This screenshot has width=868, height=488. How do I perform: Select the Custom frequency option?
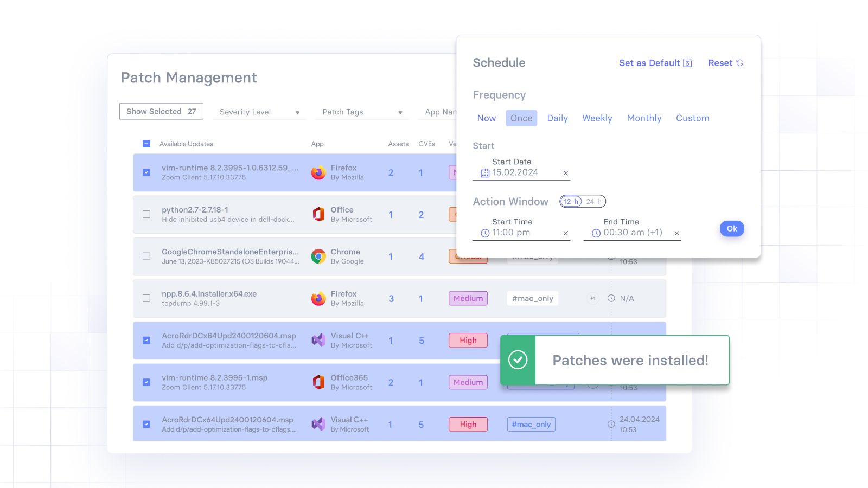(x=692, y=118)
